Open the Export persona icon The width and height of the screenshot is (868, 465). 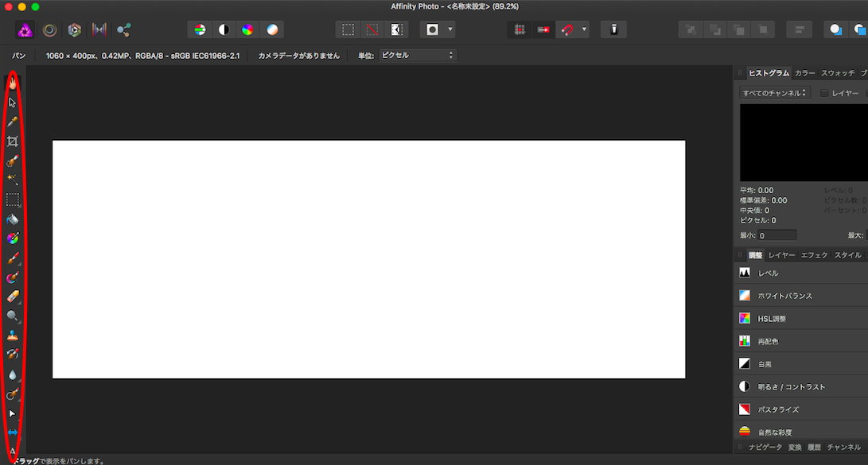[123, 30]
